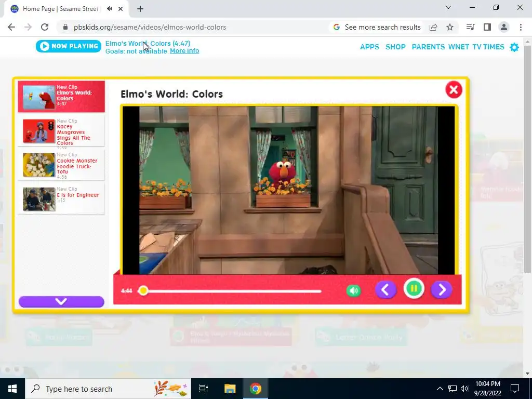The height and width of the screenshot is (399, 532).
Task: Go back to the previous video clip
Action: [x=386, y=290]
